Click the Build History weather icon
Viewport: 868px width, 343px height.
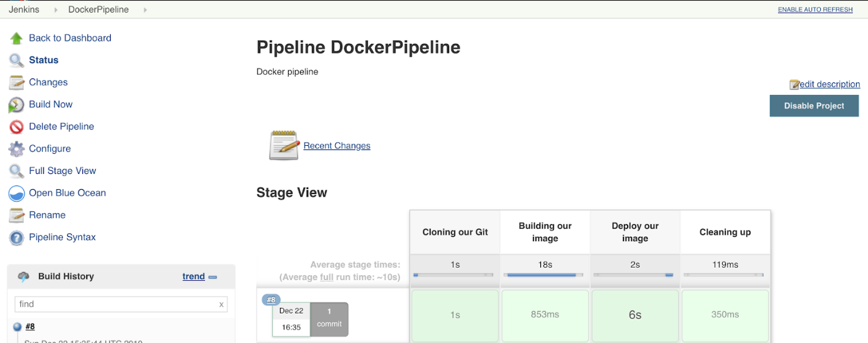point(23,276)
